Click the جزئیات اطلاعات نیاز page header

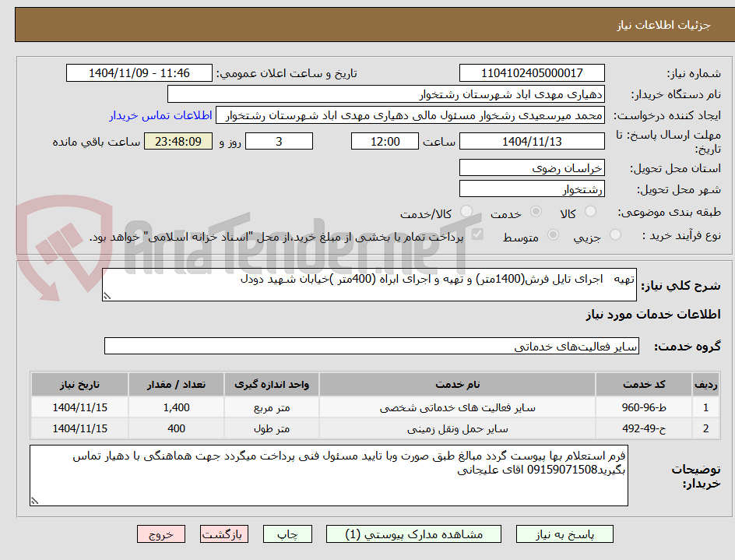663,25
